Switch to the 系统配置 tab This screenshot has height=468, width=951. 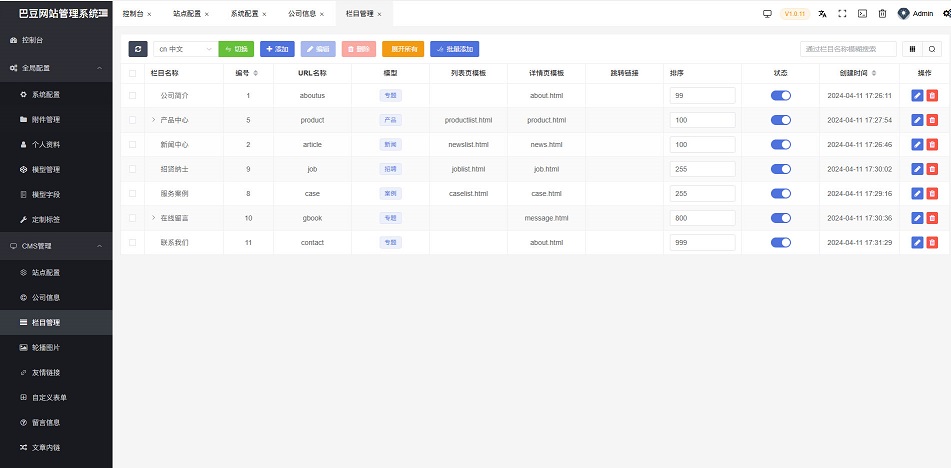[x=244, y=13]
